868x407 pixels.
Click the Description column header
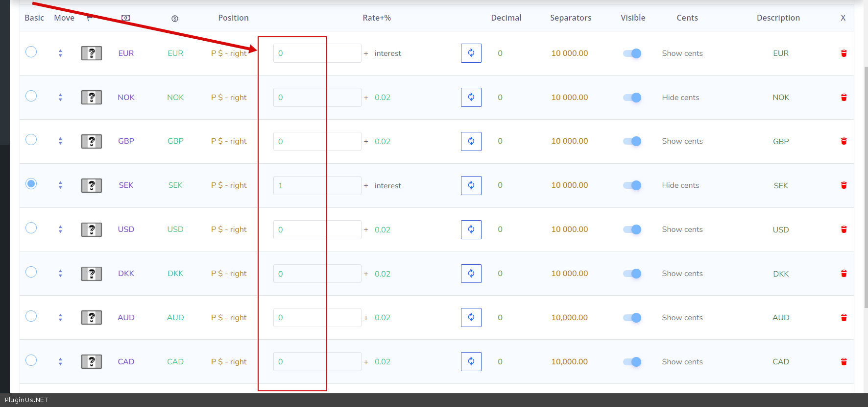point(778,18)
